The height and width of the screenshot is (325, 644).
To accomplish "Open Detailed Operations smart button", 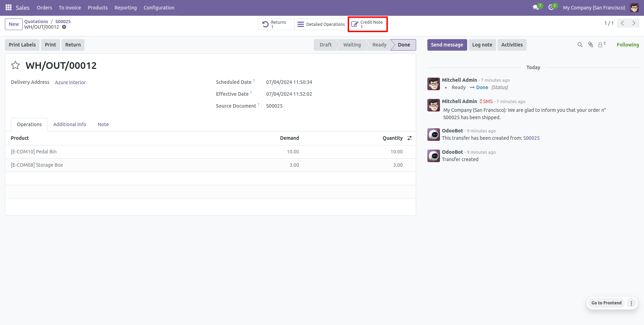I will click(x=321, y=24).
